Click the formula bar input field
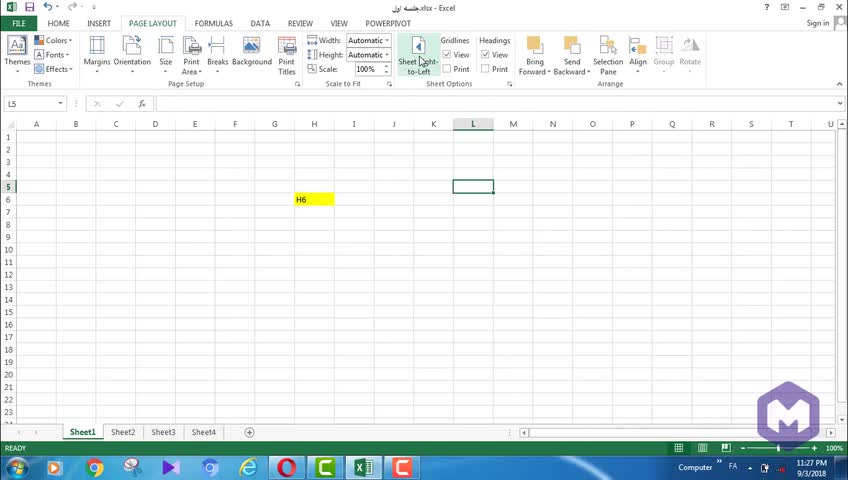 [x=495, y=103]
